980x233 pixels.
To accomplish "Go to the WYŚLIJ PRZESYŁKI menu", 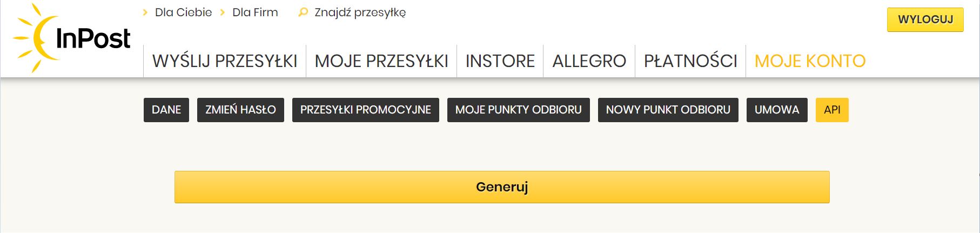I will coord(225,61).
